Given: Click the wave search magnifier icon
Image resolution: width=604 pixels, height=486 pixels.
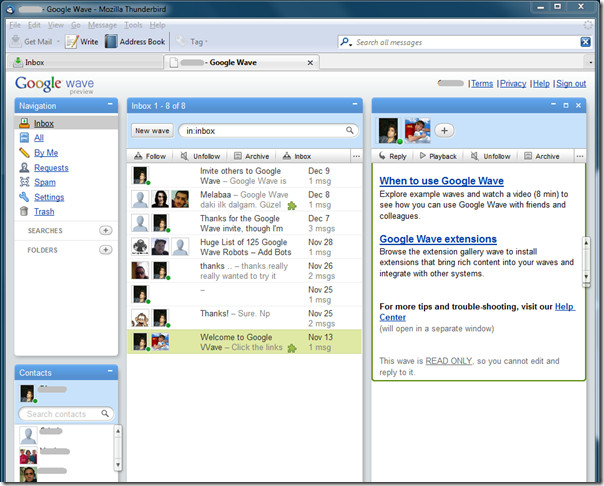Looking at the screenshot, I should tap(349, 131).
